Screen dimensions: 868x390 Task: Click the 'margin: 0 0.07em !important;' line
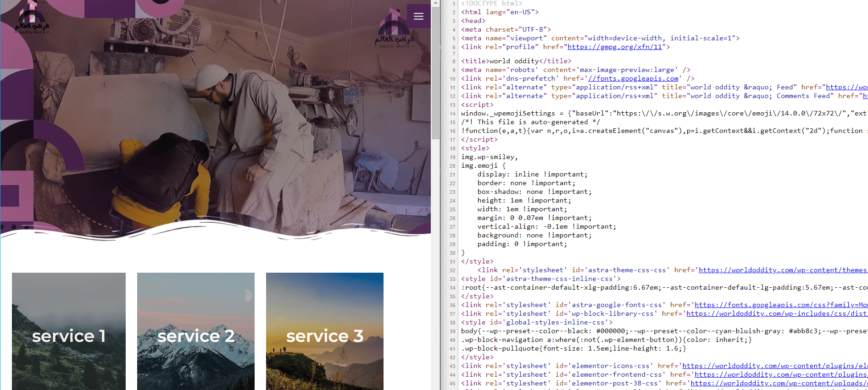coord(534,218)
